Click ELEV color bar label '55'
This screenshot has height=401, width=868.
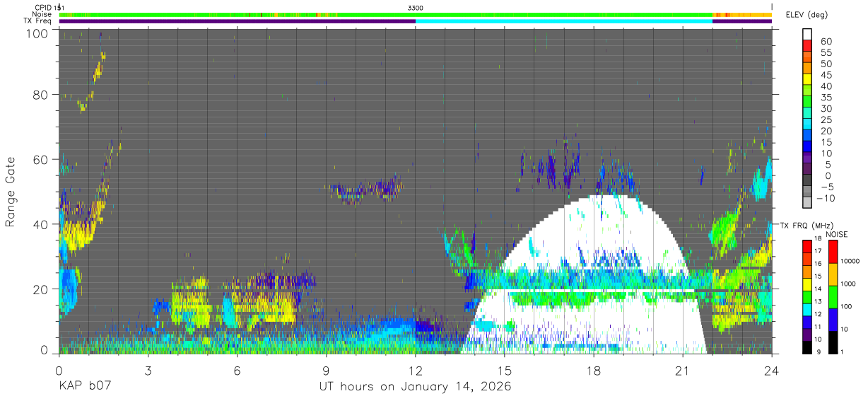click(825, 53)
